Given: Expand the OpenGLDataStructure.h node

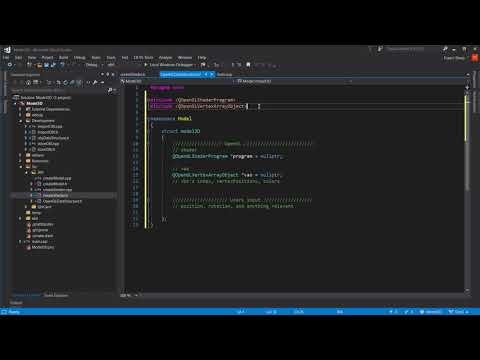Looking at the screenshot, I should click(32, 201).
